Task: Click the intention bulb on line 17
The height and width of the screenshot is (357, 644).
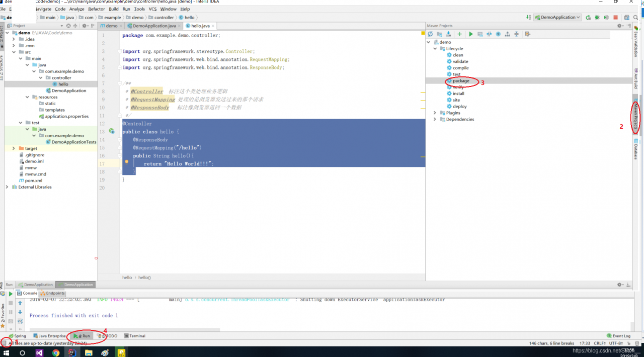Action: [x=127, y=162]
